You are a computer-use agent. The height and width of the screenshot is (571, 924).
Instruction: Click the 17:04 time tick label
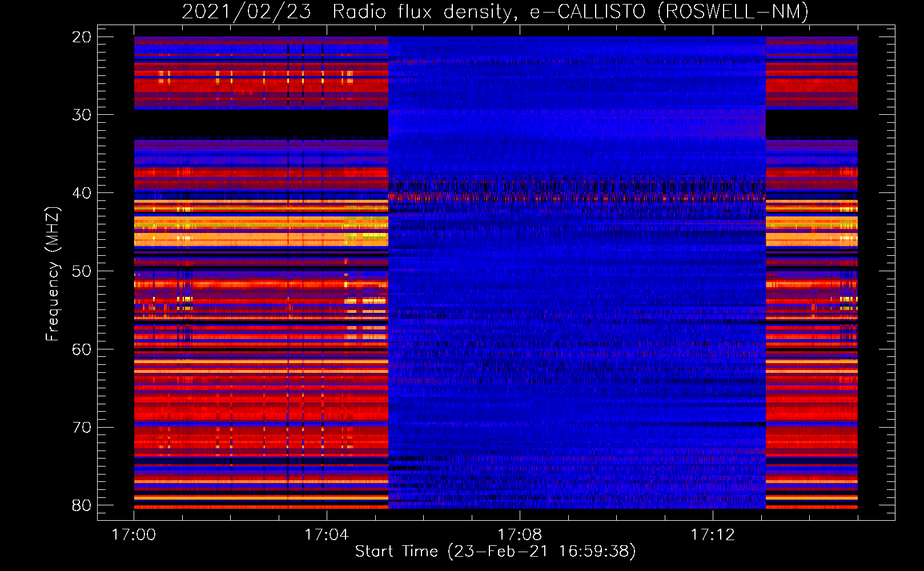327,535
